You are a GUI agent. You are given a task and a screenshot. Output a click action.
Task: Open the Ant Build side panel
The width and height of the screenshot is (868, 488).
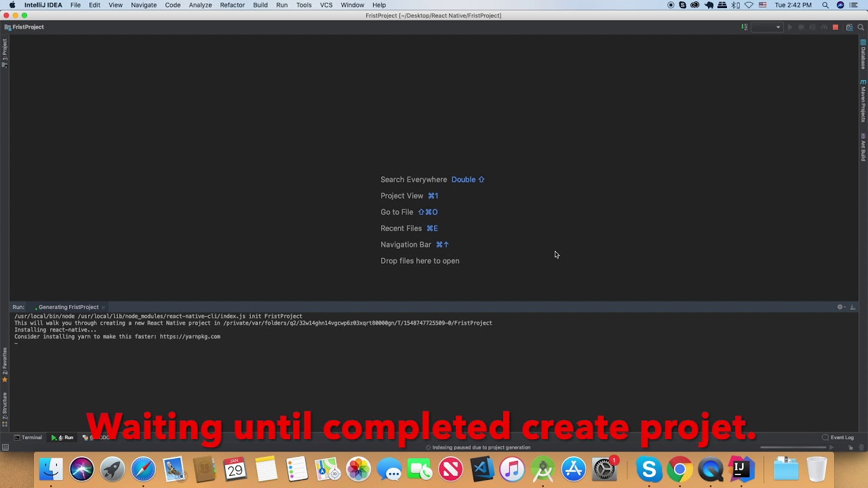pos(863,147)
